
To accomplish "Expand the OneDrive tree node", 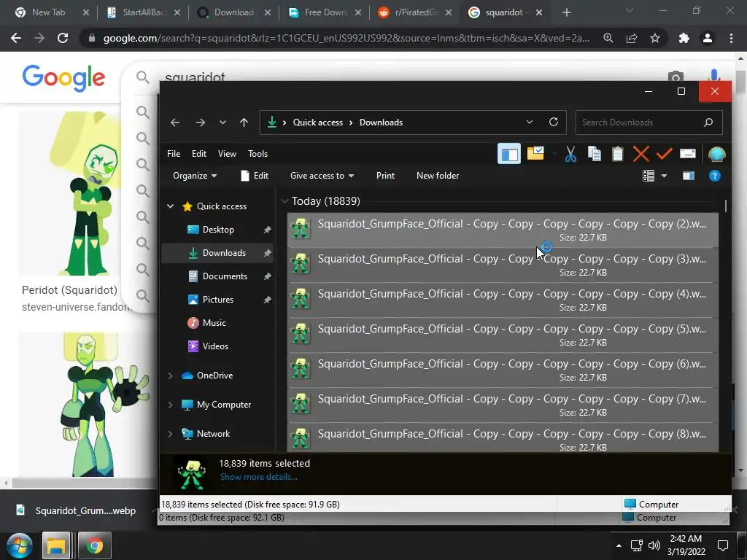I will [x=170, y=376].
